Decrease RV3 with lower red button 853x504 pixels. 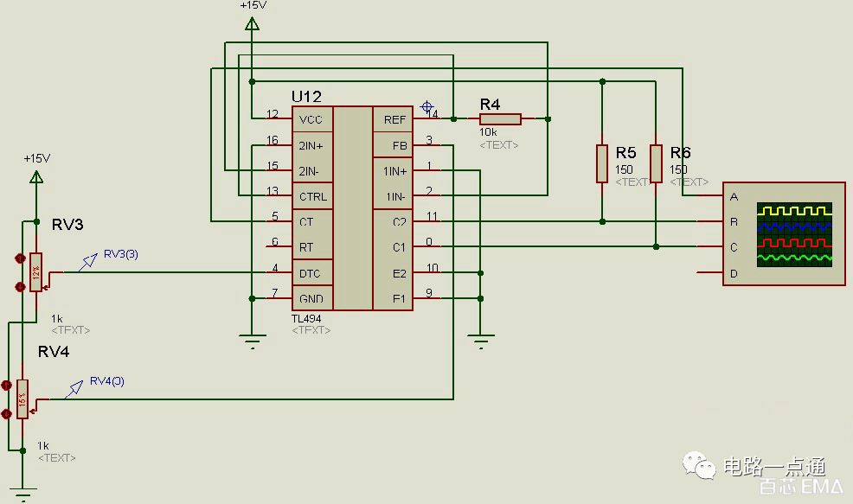click(x=20, y=286)
